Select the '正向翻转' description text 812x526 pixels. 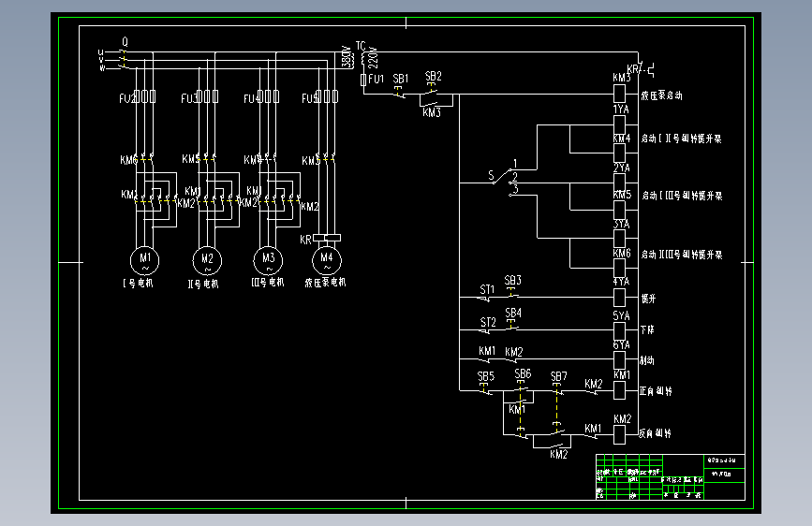(x=656, y=391)
